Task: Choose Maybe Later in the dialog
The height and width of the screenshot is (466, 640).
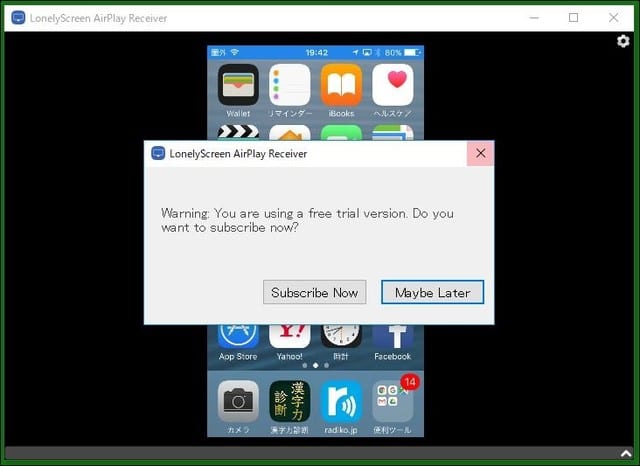Action: tap(432, 292)
